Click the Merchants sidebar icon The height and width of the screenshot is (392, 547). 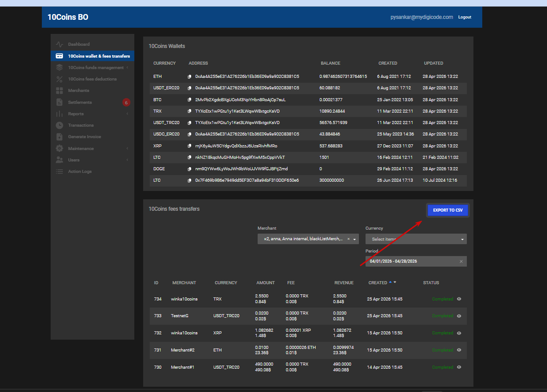pyautogui.click(x=59, y=91)
